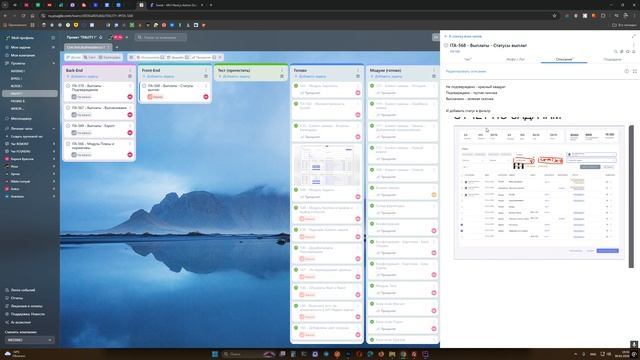
Task: Bookmark the page with the address bar star
Action: tap(554, 16)
